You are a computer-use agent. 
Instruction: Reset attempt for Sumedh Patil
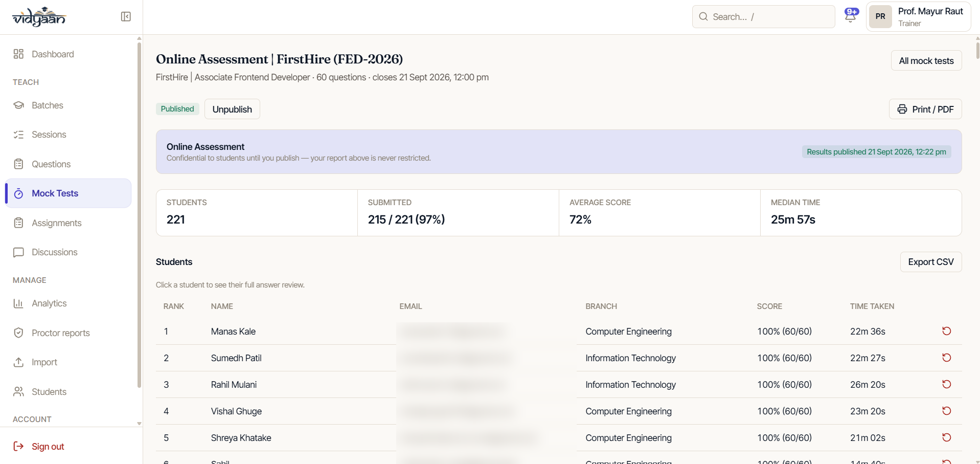(x=946, y=358)
